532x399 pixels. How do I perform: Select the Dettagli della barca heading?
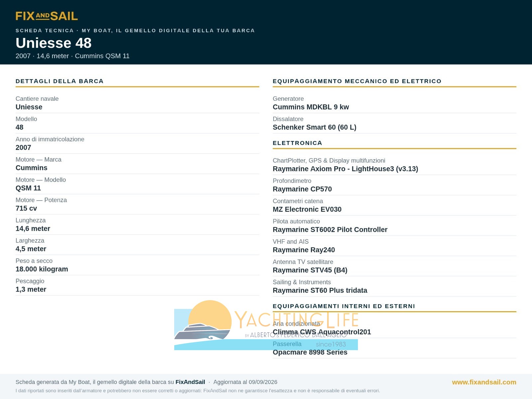(60, 81)
